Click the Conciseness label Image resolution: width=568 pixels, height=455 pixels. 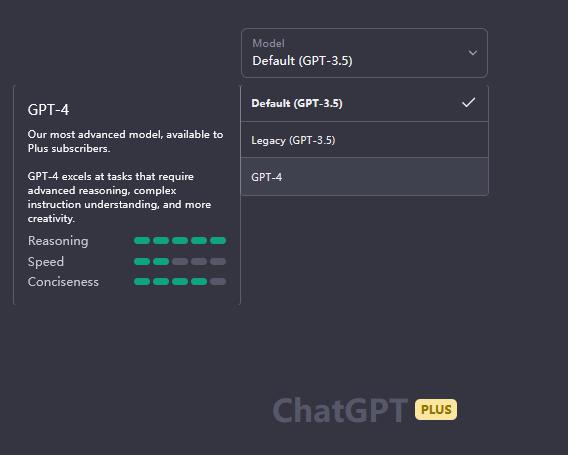point(63,282)
